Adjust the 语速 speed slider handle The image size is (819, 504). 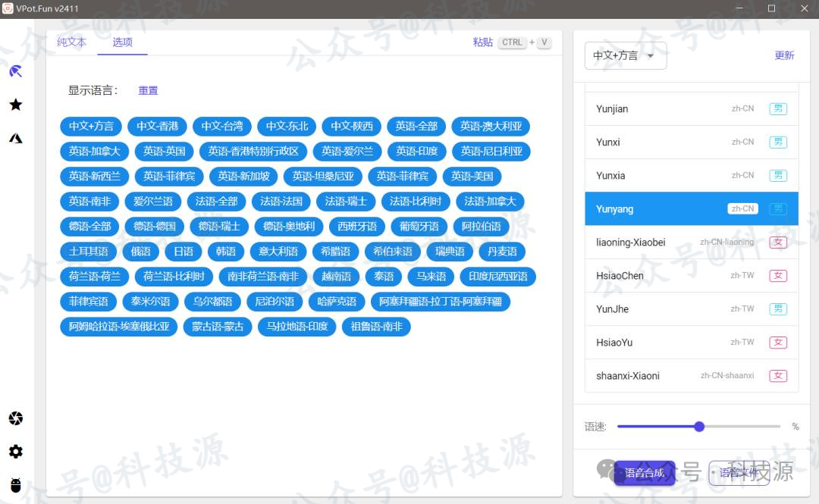pos(699,427)
